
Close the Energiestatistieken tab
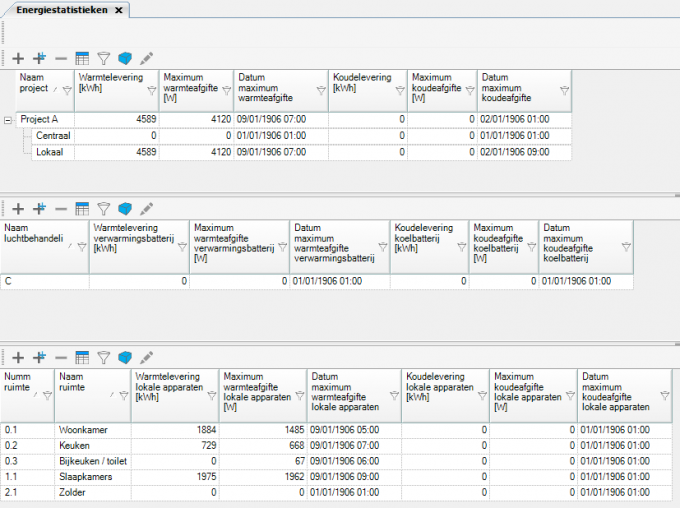click(x=118, y=10)
